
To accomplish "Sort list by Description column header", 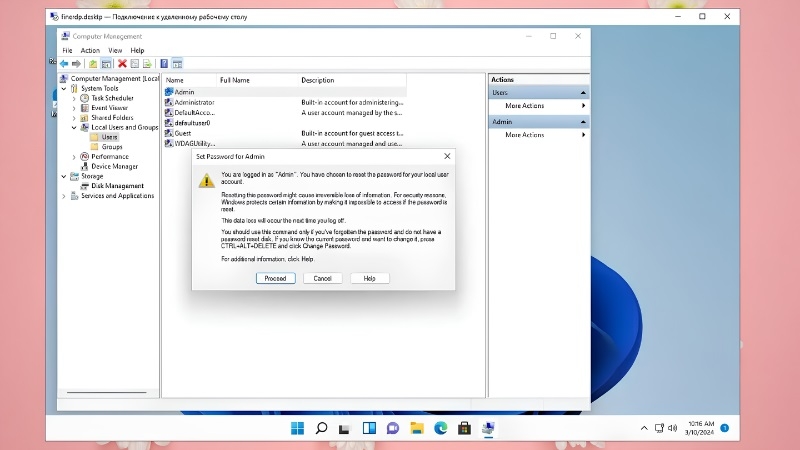I will click(352, 80).
